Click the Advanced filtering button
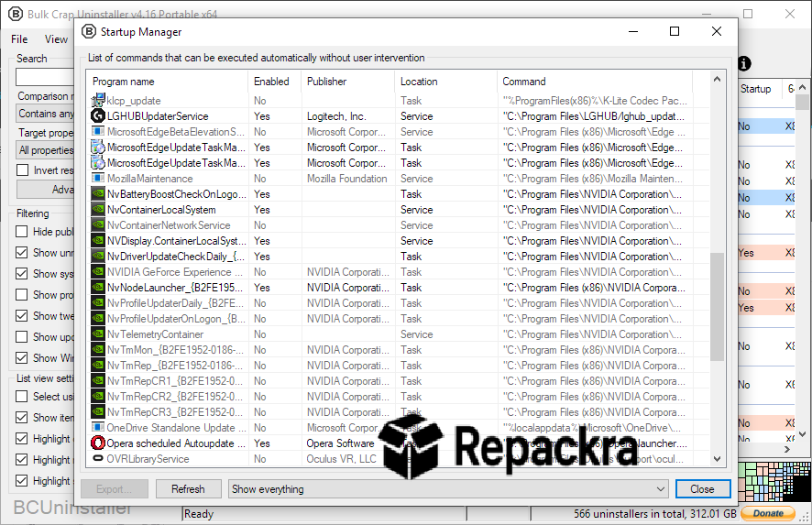This screenshot has height=525, width=812. (x=46, y=189)
